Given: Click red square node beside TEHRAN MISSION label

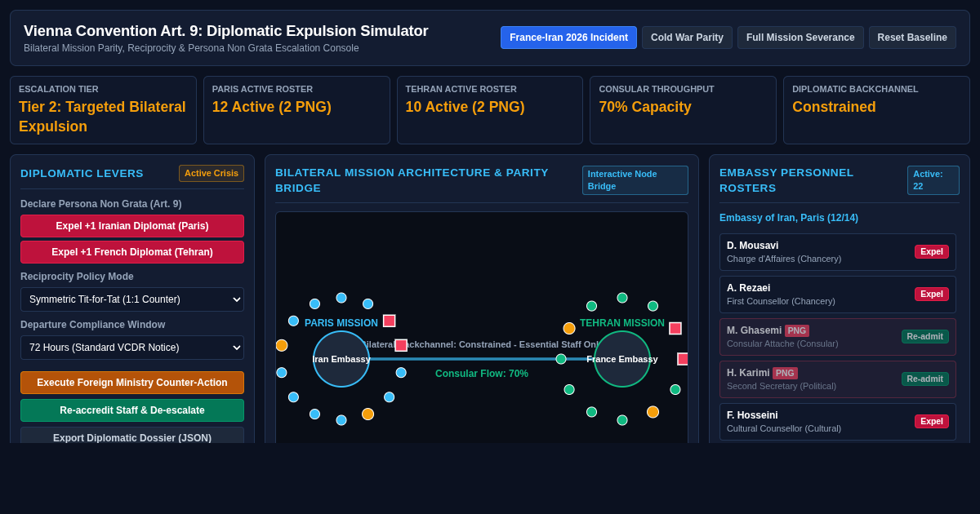Looking at the screenshot, I should point(675,328).
